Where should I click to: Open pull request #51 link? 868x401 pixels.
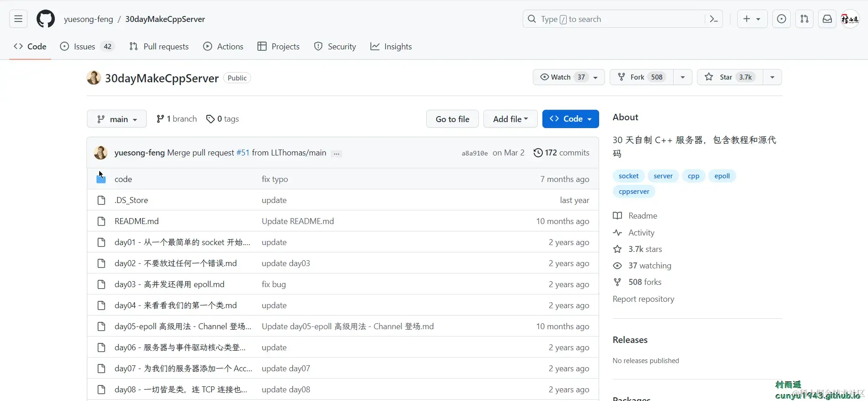tap(243, 153)
